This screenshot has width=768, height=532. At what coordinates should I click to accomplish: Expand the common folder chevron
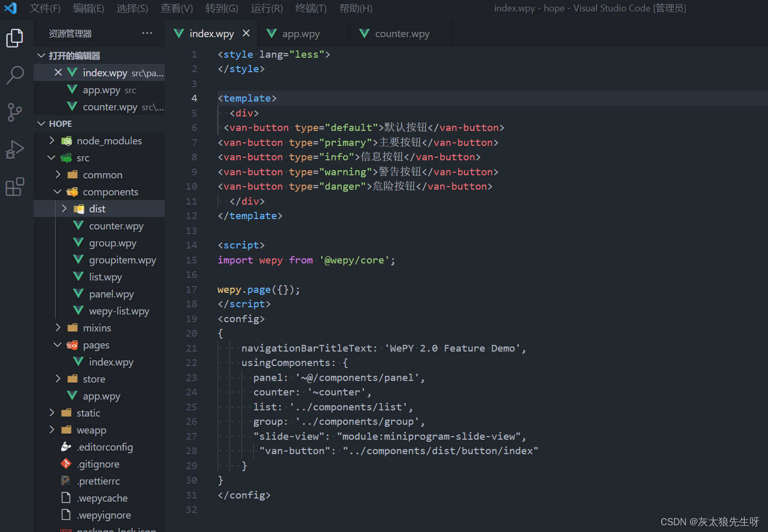(58, 174)
